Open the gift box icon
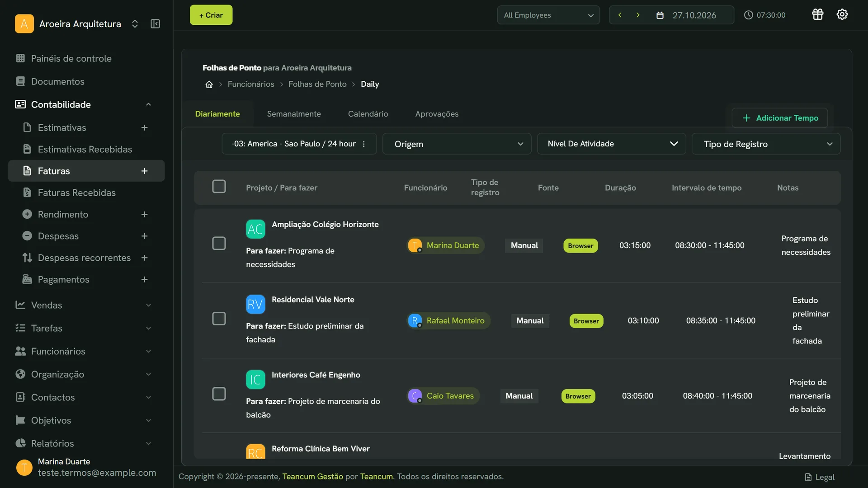The image size is (868, 488). (x=818, y=14)
